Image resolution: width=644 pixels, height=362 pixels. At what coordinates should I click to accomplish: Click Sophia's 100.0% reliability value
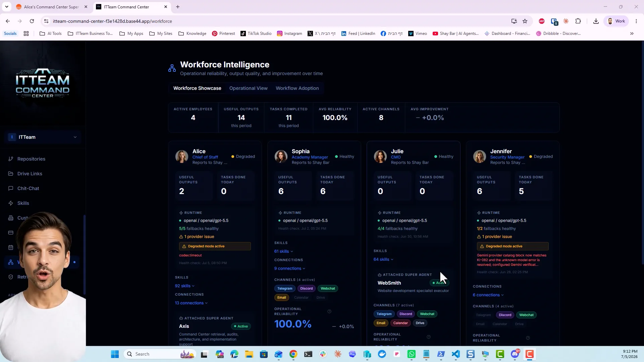point(293,324)
